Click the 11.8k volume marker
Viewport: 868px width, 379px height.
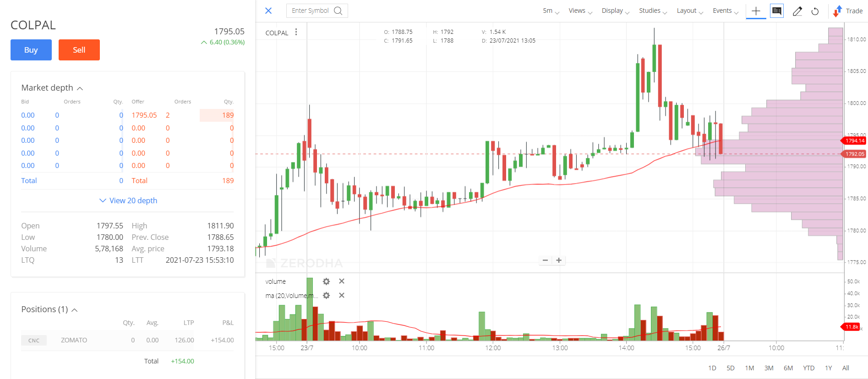click(851, 327)
